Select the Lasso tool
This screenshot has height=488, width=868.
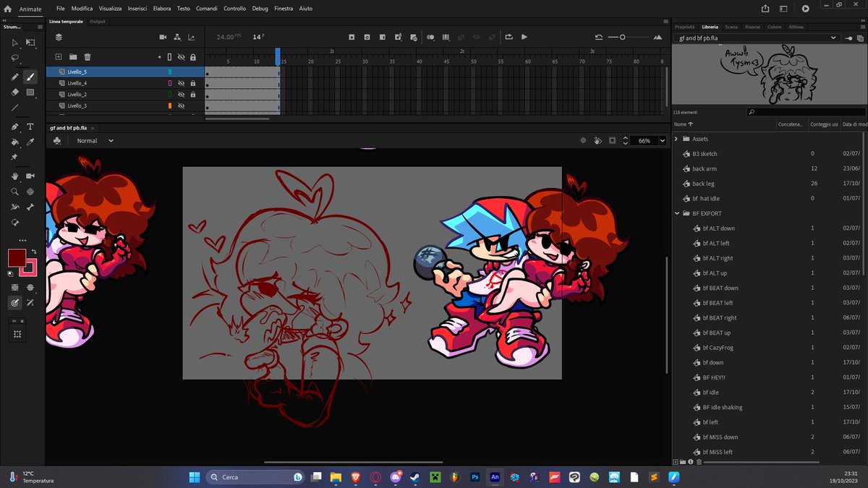pyautogui.click(x=14, y=57)
